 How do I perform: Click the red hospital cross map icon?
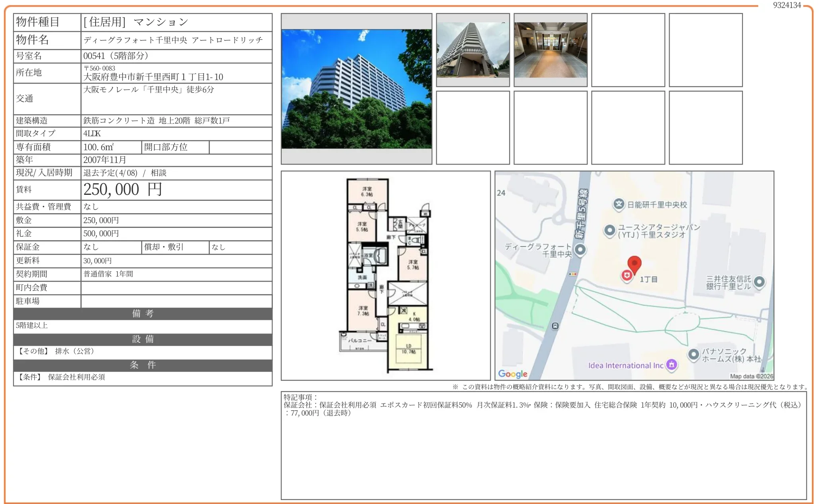627,275
